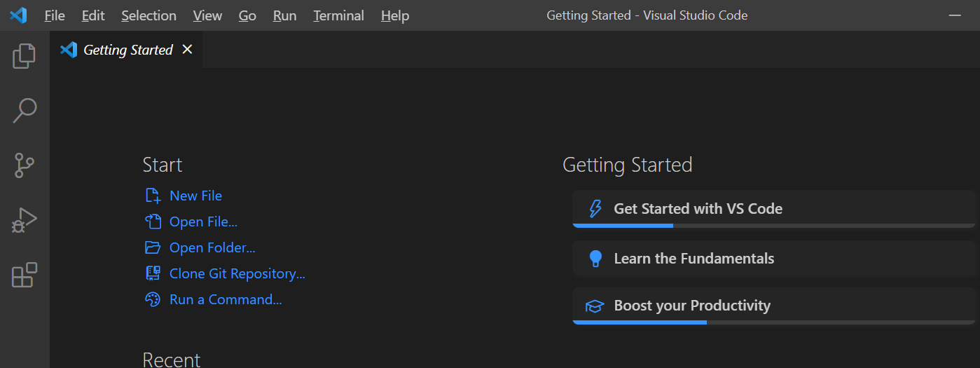980x368 pixels.
Task: Open the Search view in activity bar
Action: [25, 111]
